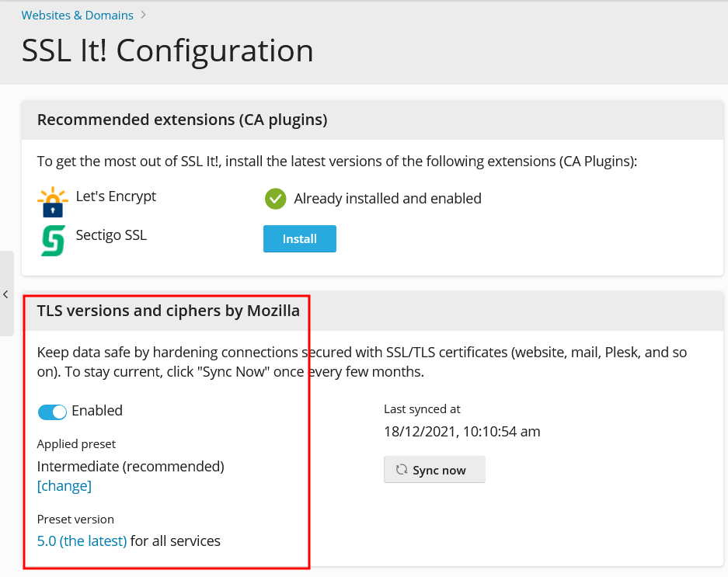Click the circular arrows icon in Sync now
Image resolution: width=728 pixels, height=577 pixels.
click(x=402, y=470)
